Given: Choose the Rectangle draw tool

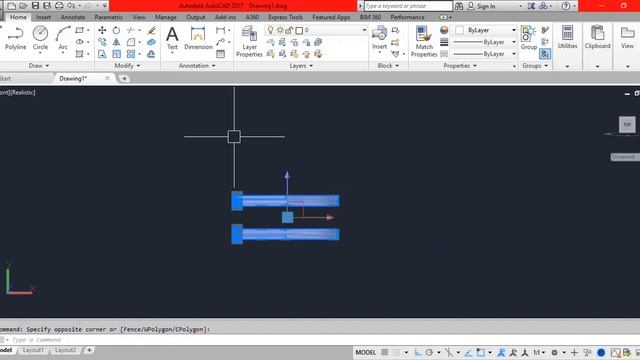Looking at the screenshot, I should [x=80, y=30].
